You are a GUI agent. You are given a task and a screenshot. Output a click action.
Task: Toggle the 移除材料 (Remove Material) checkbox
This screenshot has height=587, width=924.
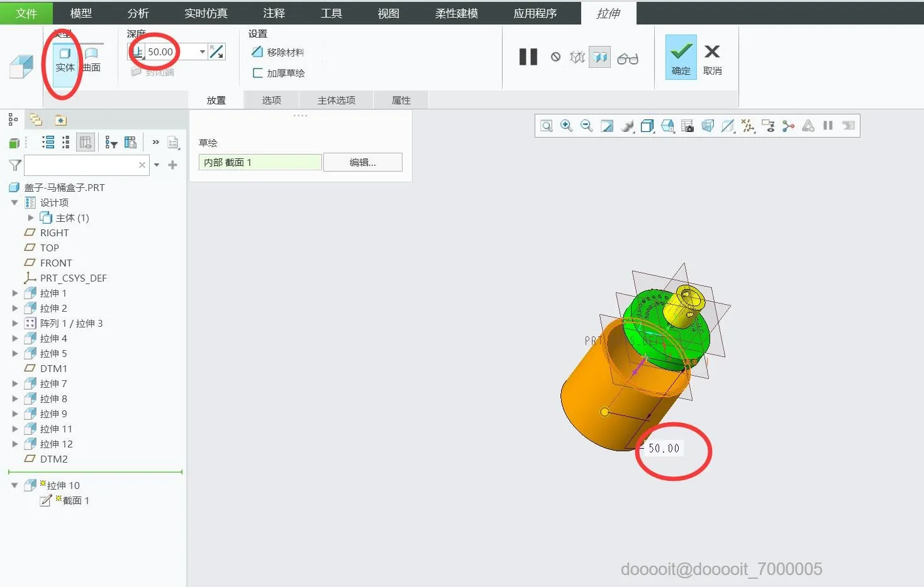[x=257, y=52]
